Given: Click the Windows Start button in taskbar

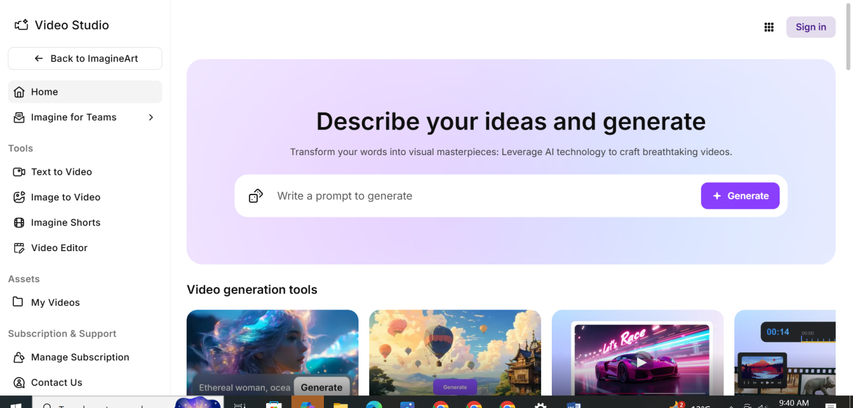Looking at the screenshot, I should coord(15,404).
